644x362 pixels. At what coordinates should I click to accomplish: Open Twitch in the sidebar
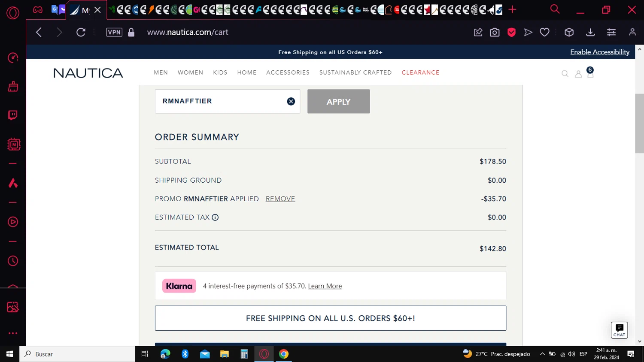[13, 115]
